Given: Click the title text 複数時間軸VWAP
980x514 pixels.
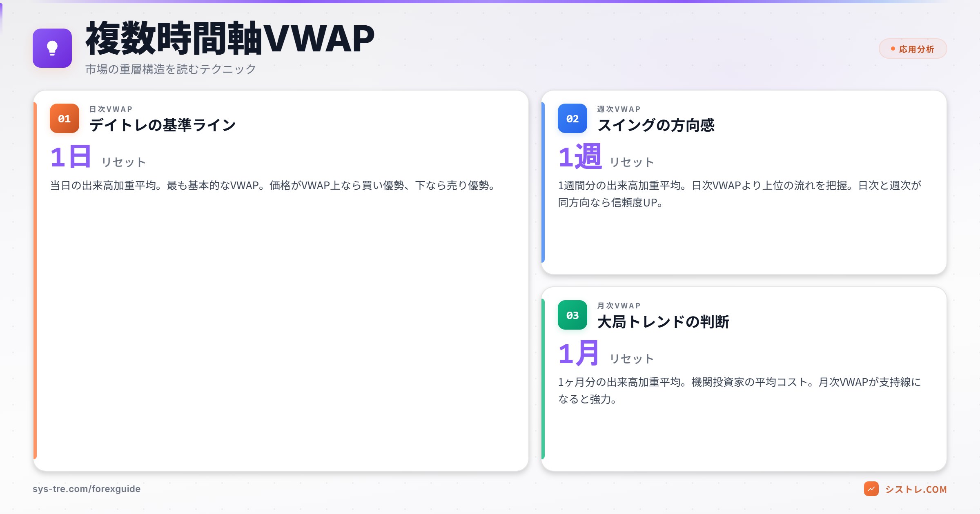Looking at the screenshot, I should click(x=229, y=40).
